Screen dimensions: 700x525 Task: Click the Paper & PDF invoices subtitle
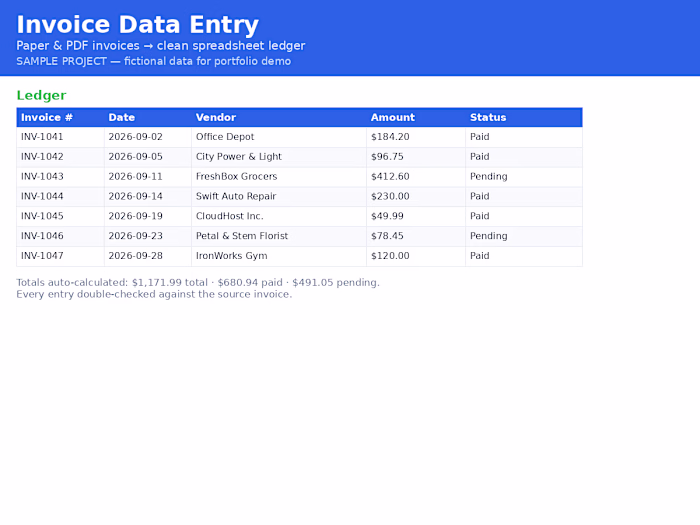161,46
